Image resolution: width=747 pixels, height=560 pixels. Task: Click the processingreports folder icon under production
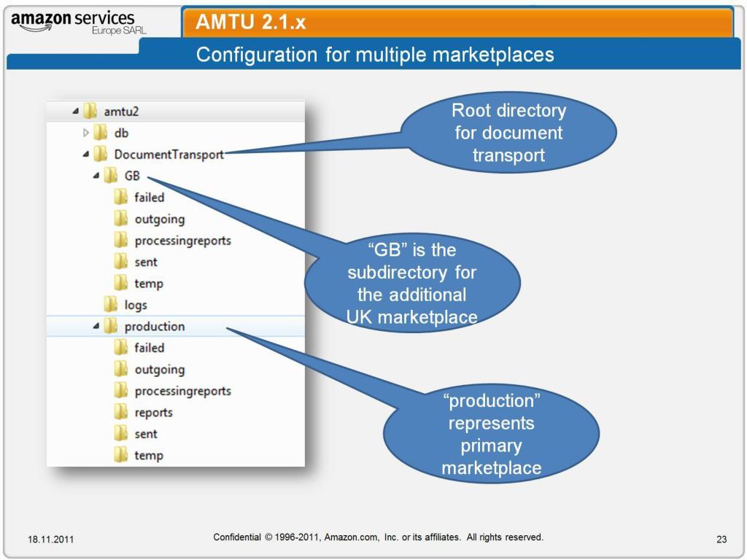(121, 391)
